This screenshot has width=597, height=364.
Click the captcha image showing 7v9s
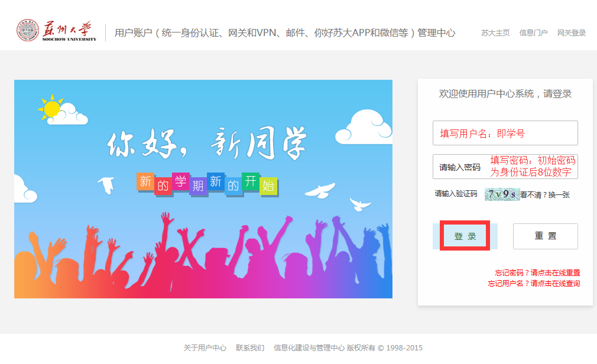[501, 194]
